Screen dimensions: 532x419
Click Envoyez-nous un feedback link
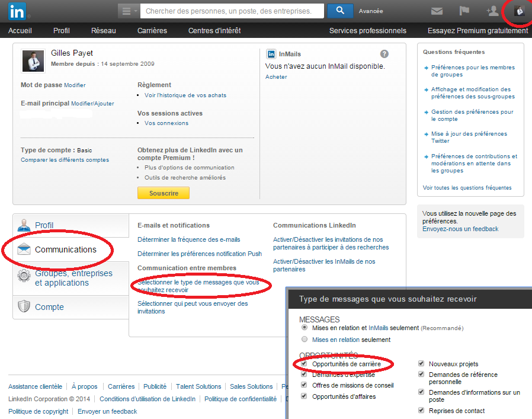click(460, 229)
